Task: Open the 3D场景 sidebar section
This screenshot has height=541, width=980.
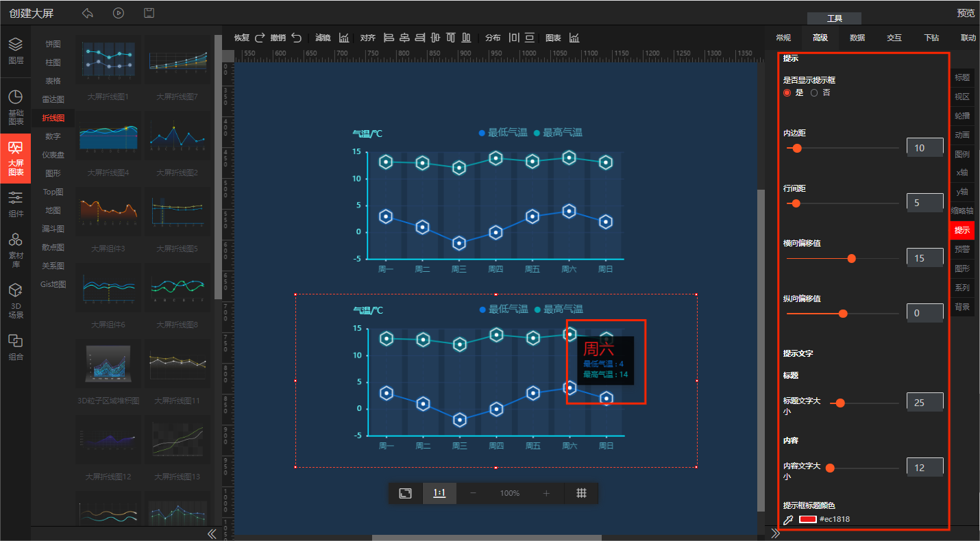Action: click(x=16, y=301)
